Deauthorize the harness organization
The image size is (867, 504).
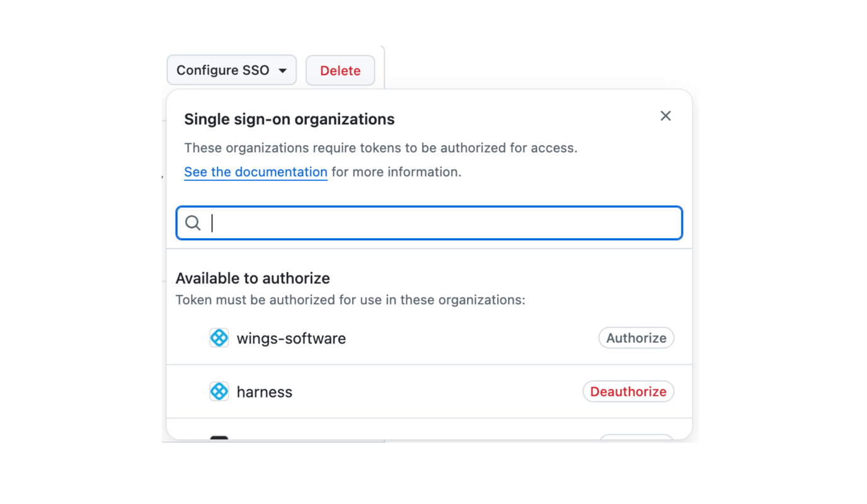coord(628,391)
